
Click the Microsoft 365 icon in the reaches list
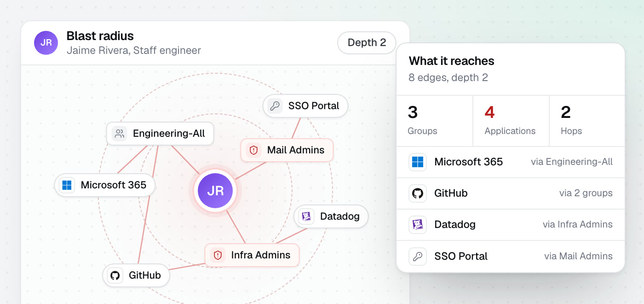[418, 162]
